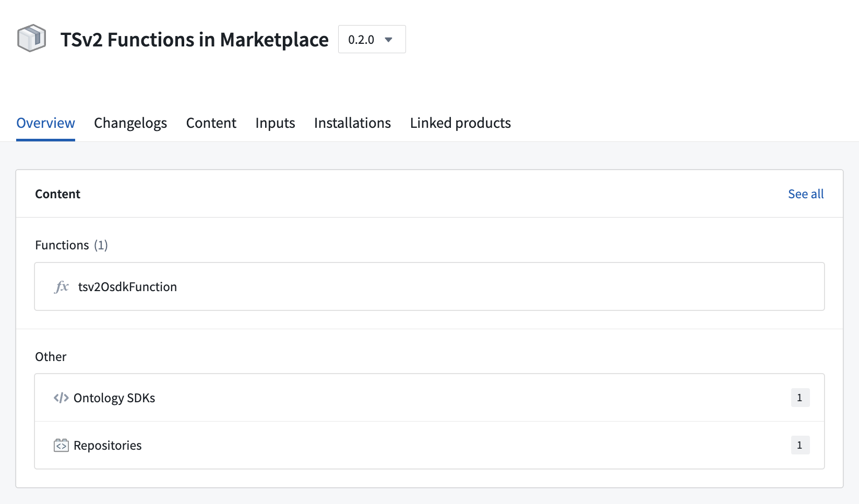859x504 pixels.
Task: Click the count badge next to Ontology SDKs
Action: click(800, 397)
